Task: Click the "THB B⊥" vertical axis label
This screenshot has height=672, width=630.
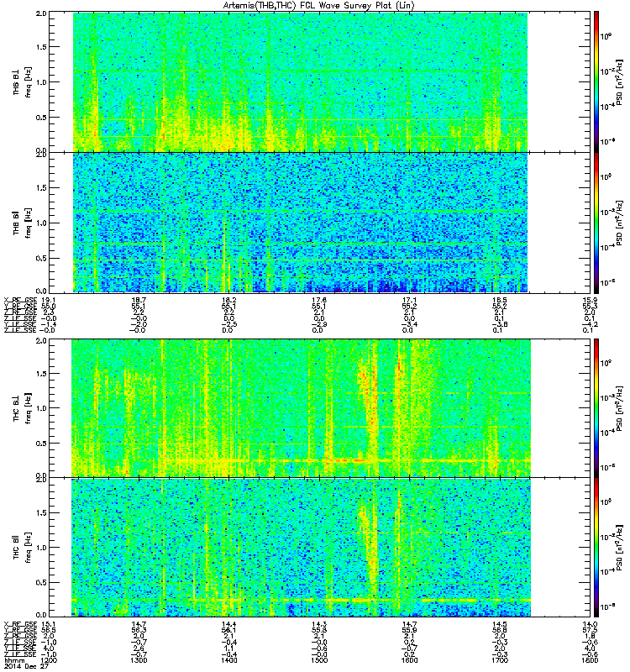Action: (16, 81)
